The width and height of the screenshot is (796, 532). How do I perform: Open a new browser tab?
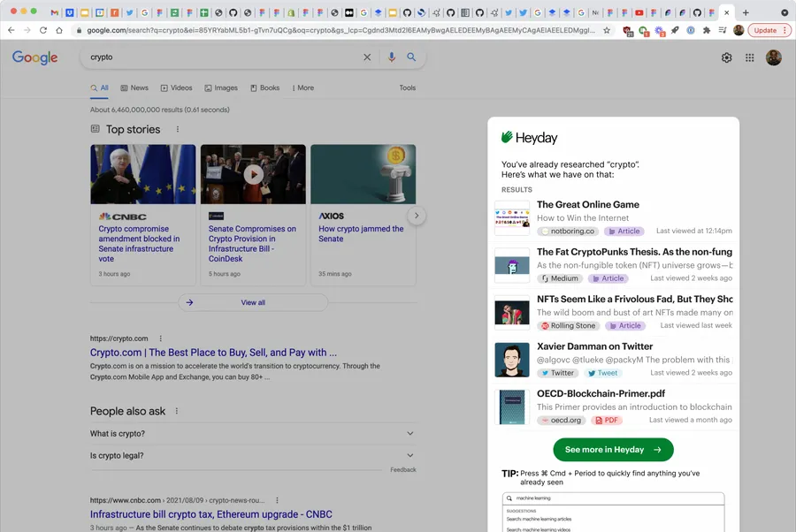[746, 12]
